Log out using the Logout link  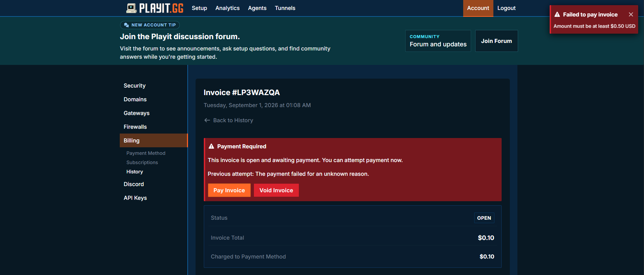[506, 8]
